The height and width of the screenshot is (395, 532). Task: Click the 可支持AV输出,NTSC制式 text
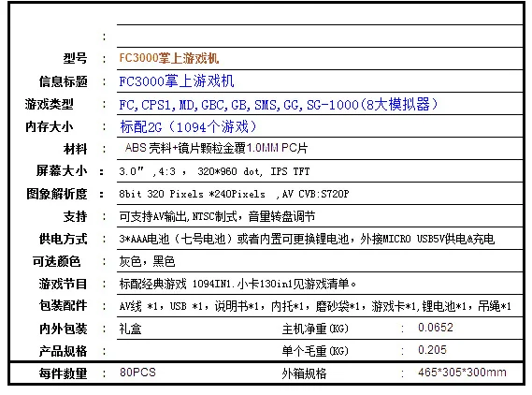(x=217, y=216)
